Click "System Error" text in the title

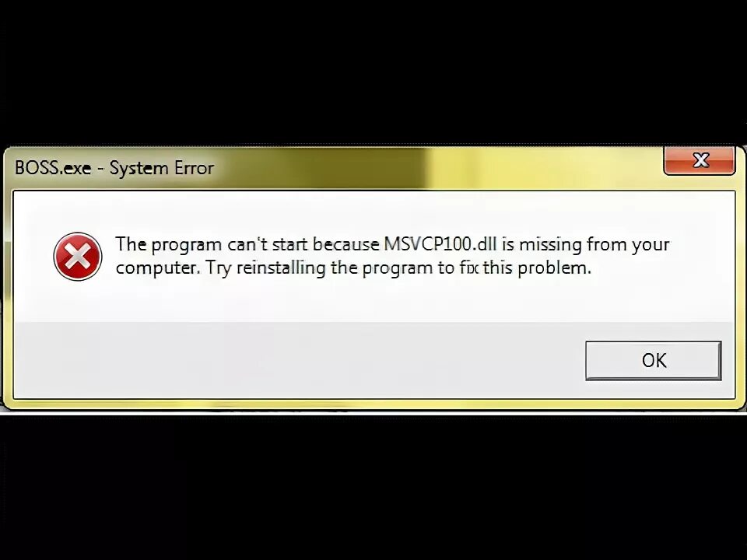(162, 168)
